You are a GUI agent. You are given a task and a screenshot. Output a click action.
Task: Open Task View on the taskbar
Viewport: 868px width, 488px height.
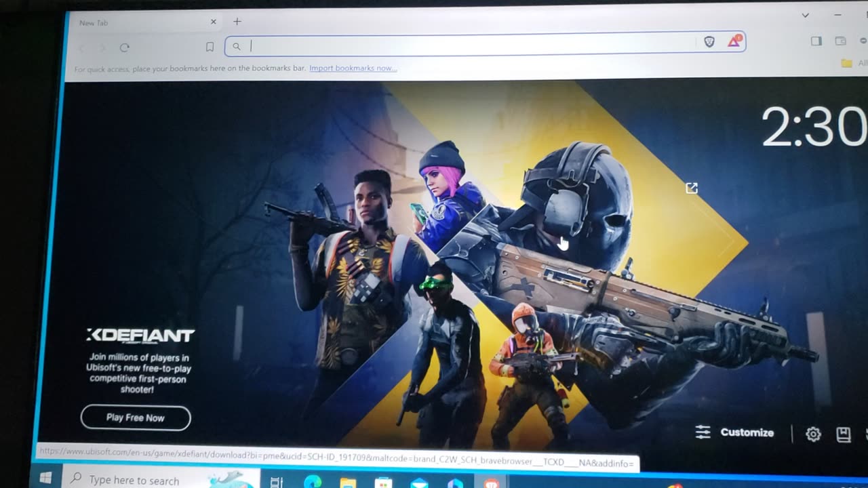(276, 482)
